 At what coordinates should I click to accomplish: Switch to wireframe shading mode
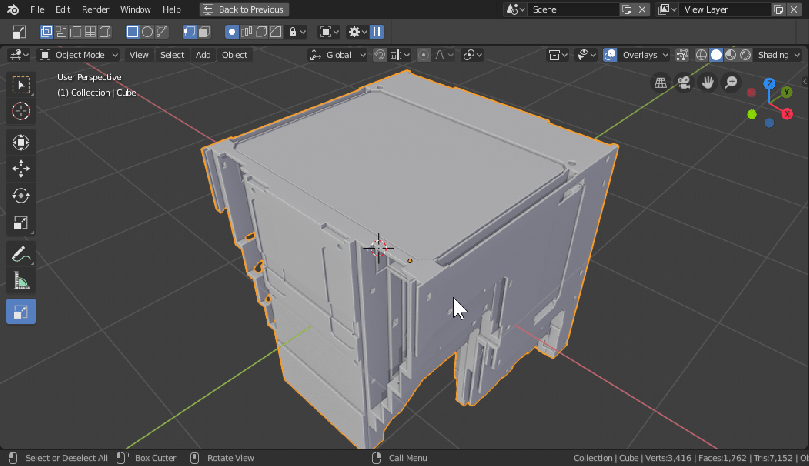tap(701, 55)
